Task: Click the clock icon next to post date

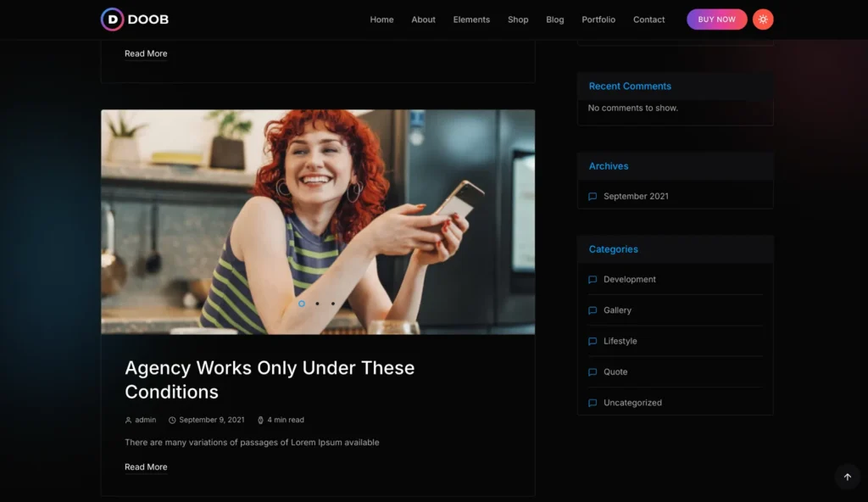Action: tap(172, 420)
